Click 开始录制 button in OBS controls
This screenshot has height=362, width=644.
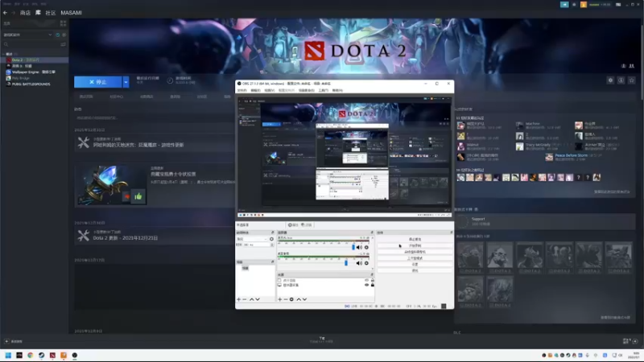click(415, 245)
